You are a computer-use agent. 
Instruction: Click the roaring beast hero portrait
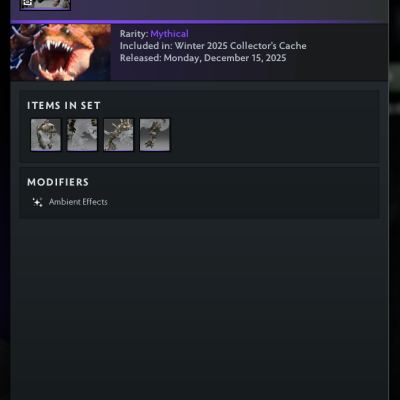coord(61,52)
